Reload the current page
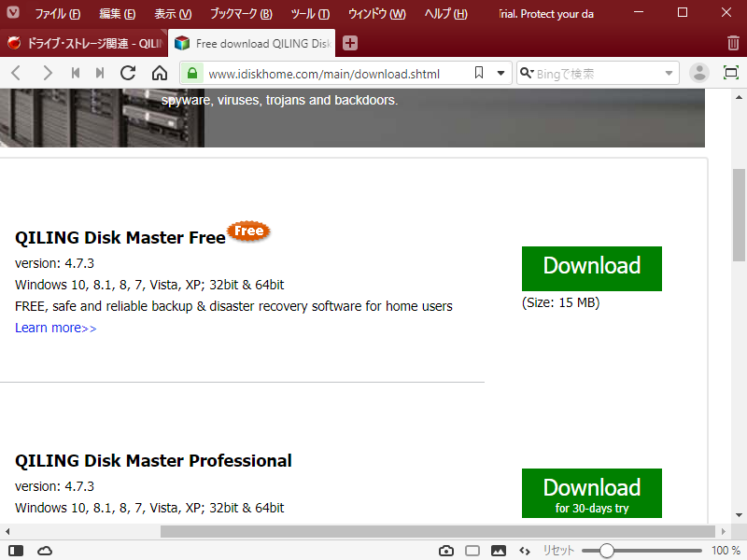The image size is (747, 560). [128, 74]
